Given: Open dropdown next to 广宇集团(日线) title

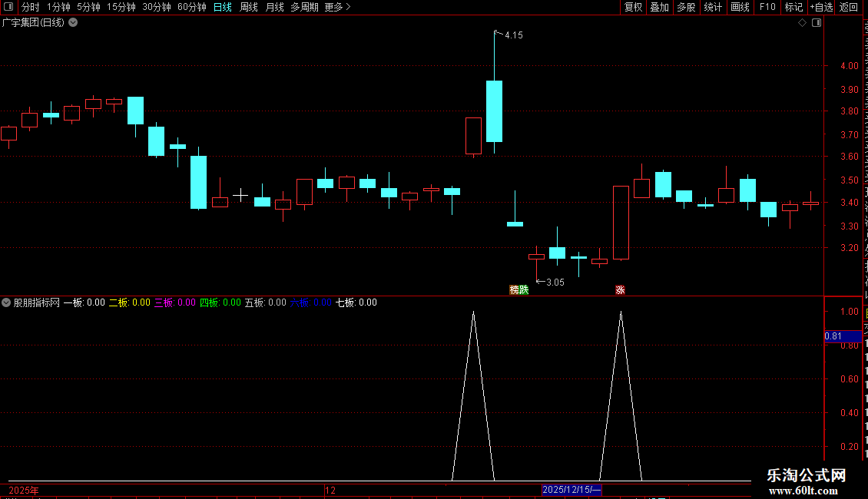Looking at the screenshot, I should [73, 23].
